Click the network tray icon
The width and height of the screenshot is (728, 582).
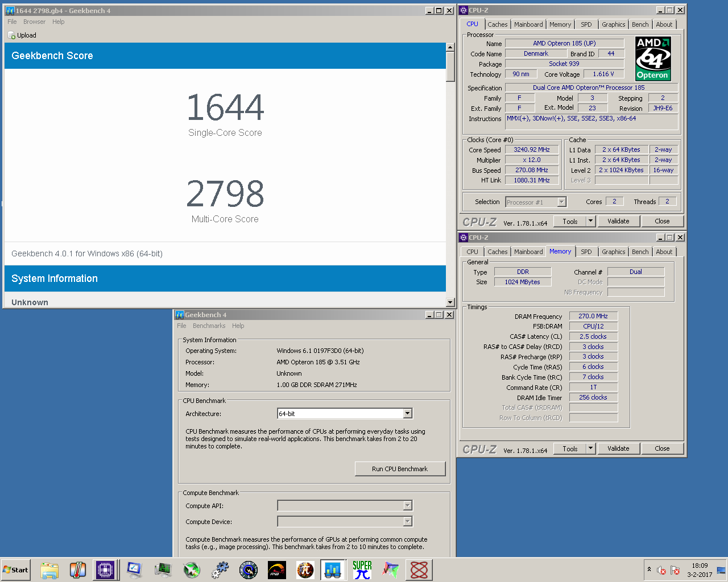721,570
